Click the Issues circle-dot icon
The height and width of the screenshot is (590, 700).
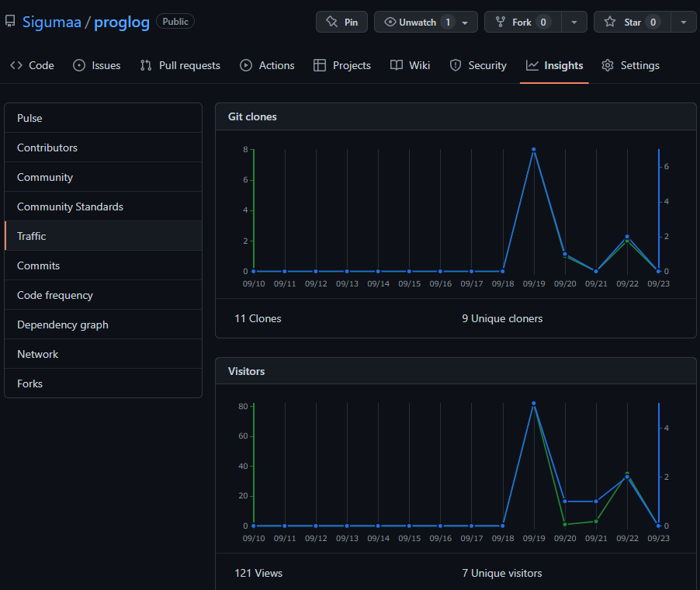tap(79, 65)
